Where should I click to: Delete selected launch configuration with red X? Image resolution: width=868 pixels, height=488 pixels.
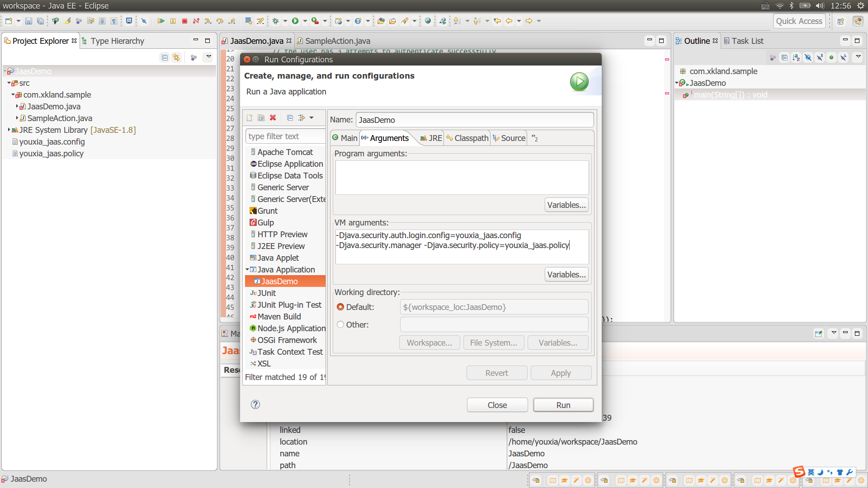click(x=273, y=118)
